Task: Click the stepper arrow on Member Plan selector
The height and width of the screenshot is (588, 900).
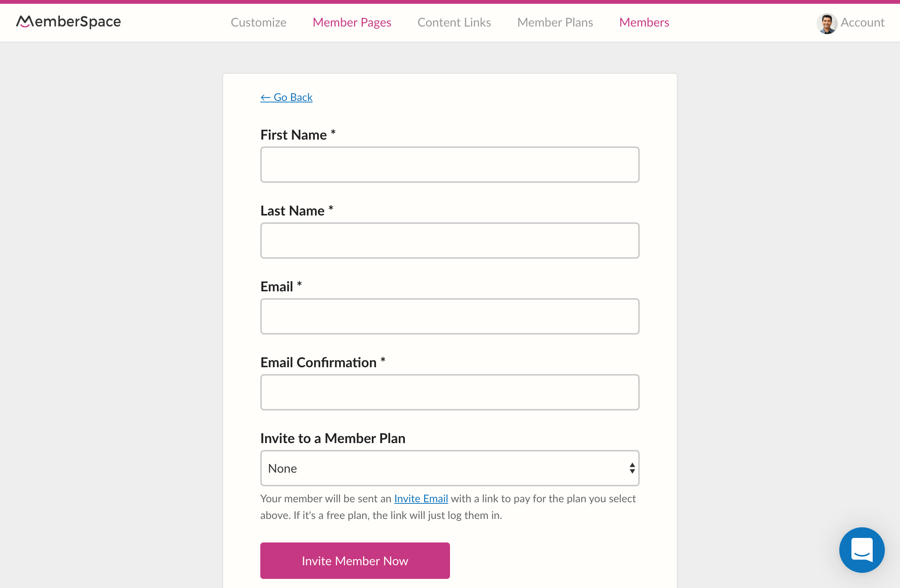Action: 631,469
